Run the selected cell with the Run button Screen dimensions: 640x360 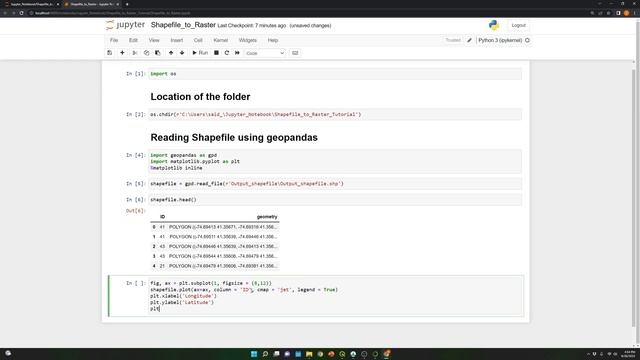click(200, 53)
